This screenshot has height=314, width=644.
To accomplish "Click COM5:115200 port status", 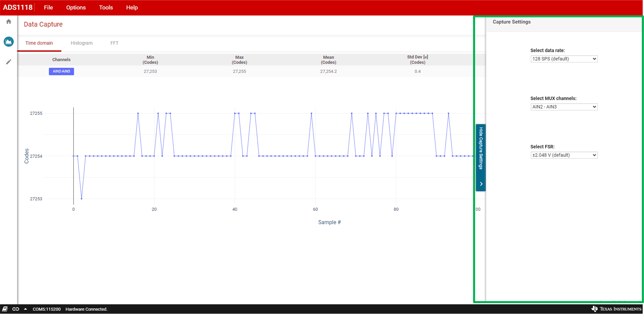I will point(47,309).
